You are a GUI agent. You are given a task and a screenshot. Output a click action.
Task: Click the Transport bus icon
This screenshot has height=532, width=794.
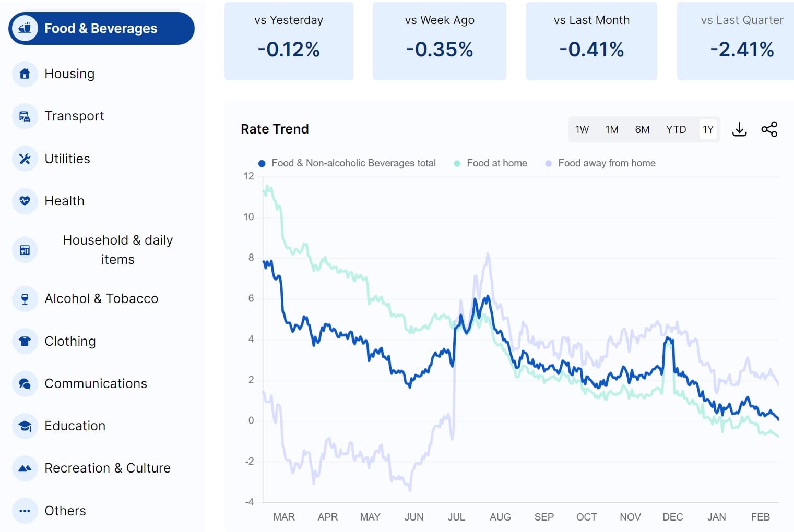click(25, 116)
